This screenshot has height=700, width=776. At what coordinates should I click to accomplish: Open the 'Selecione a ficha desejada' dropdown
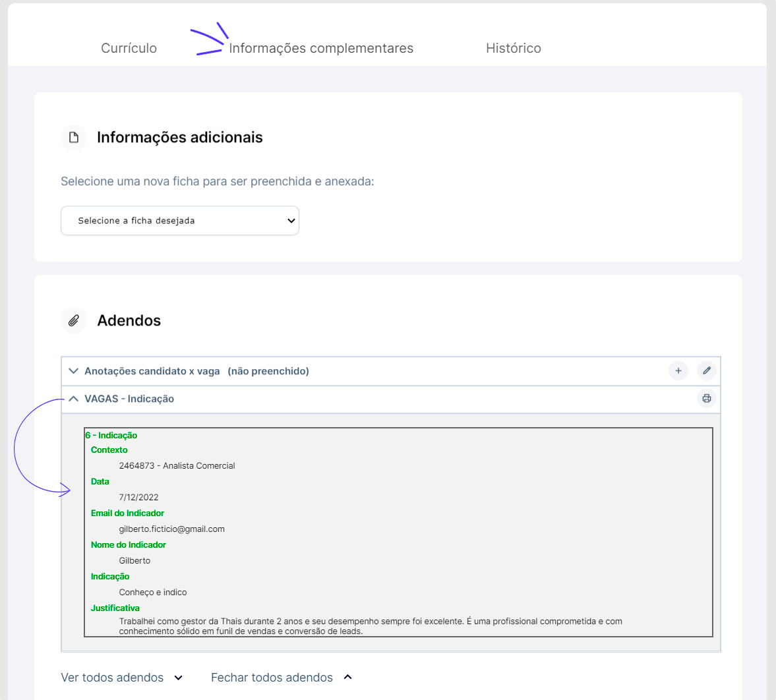point(179,221)
